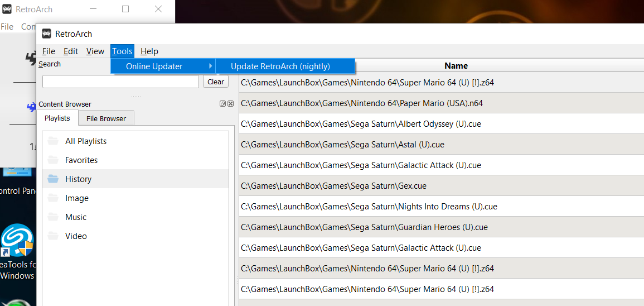Open the Help menu
Screen dimensions: 644x306
[149, 51]
